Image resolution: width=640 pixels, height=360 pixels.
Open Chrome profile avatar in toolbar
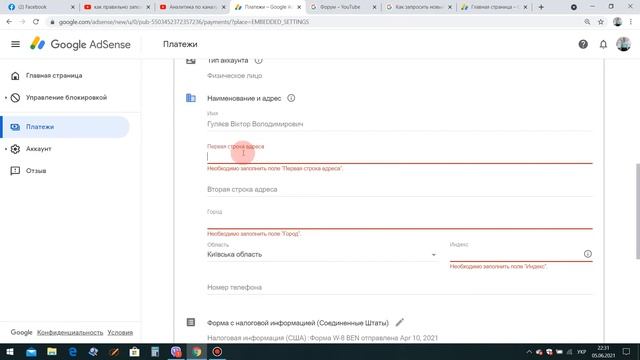click(x=617, y=22)
